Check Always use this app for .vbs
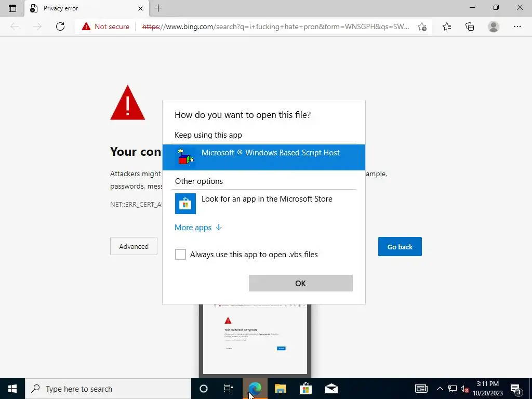Image resolution: width=532 pixels, height=399 pixels. pos(180,254)
